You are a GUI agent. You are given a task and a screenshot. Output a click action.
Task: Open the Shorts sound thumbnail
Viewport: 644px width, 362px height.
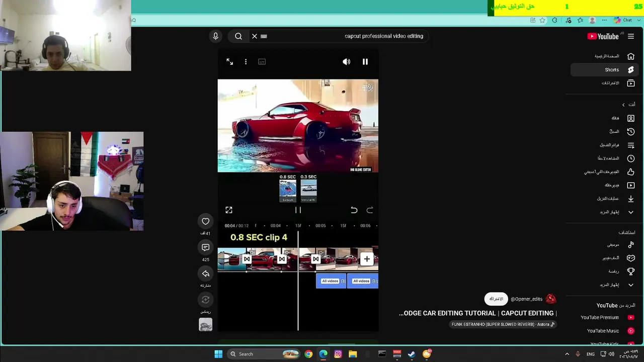205,325
